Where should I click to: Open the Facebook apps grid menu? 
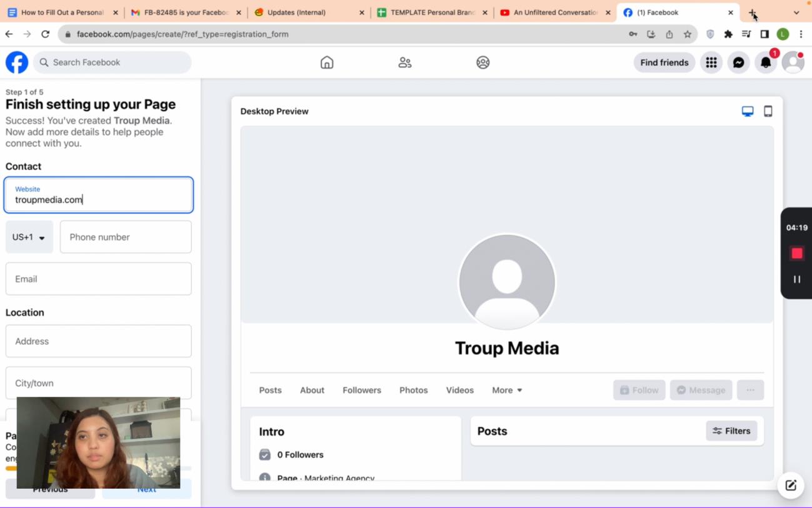(x=711, y=62)
